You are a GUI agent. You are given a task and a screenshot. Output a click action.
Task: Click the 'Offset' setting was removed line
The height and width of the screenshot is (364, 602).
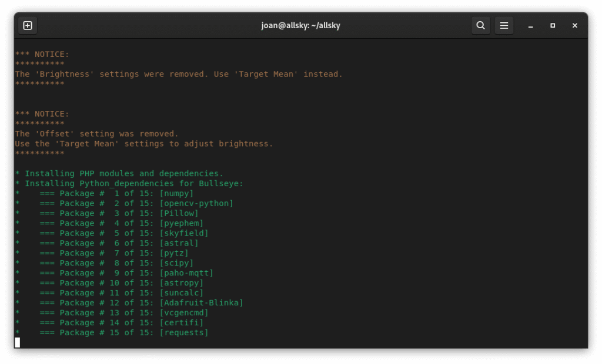pos(96,134)
